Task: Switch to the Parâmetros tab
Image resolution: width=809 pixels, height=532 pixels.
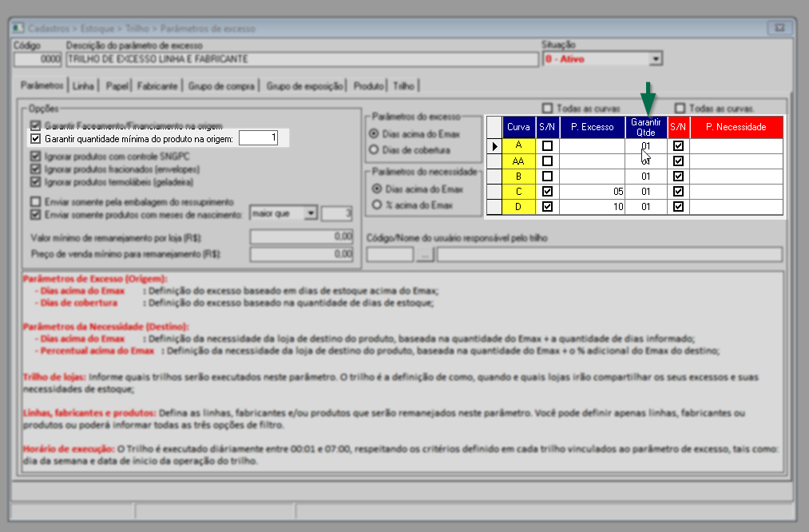Action: [42, 85]
